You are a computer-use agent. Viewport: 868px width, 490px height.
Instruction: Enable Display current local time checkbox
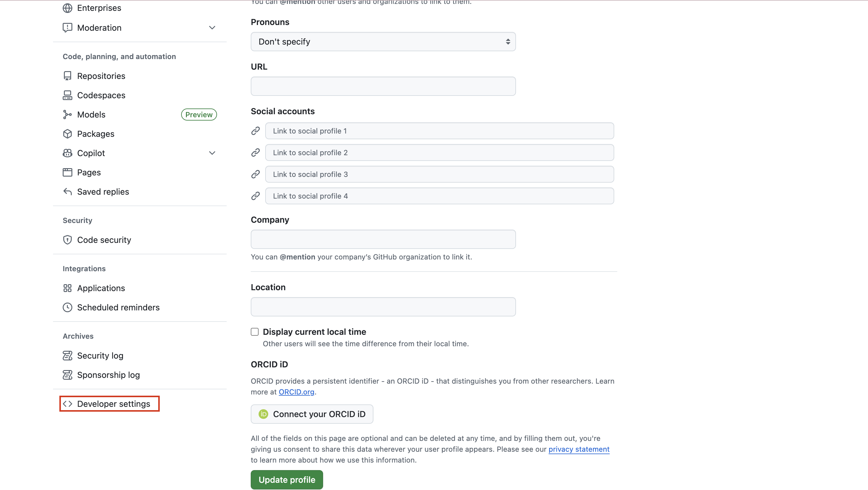[x=255, y=332]
